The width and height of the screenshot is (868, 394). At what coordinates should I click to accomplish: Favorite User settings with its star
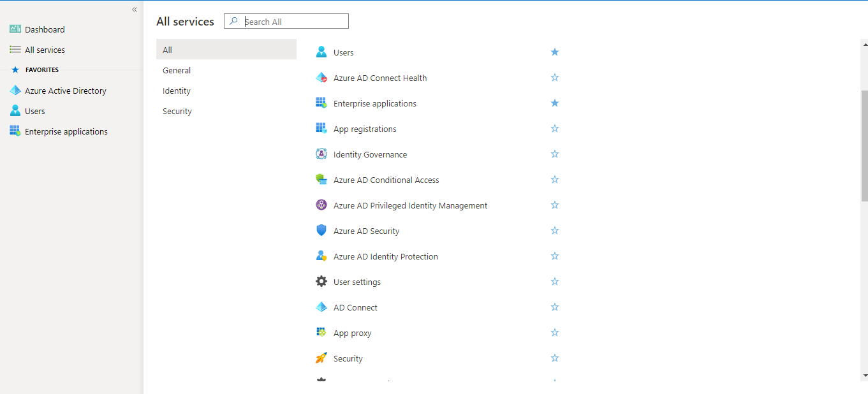(x=555, y=282)
